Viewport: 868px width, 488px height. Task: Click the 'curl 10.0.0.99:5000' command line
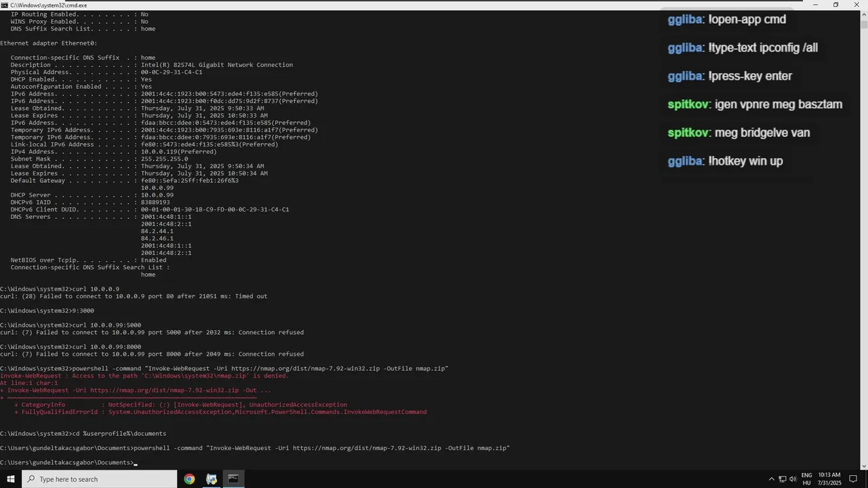click(x=71, y=325)
